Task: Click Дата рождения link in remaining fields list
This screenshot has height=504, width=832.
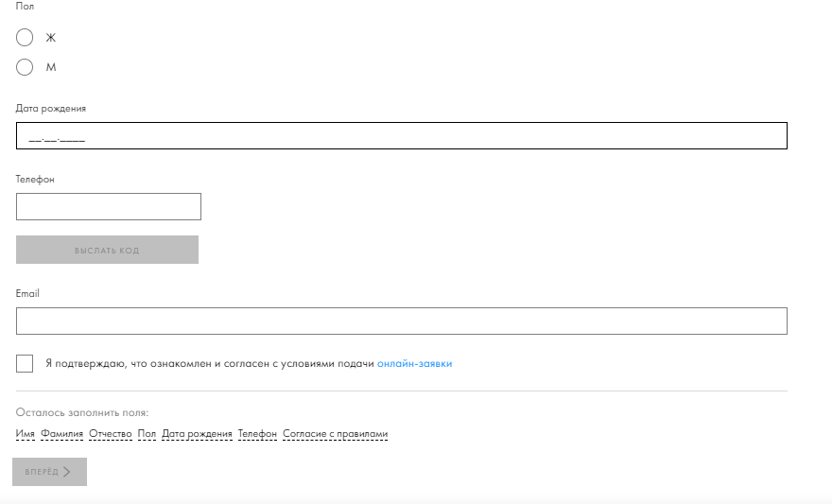Action: point(197,434)
